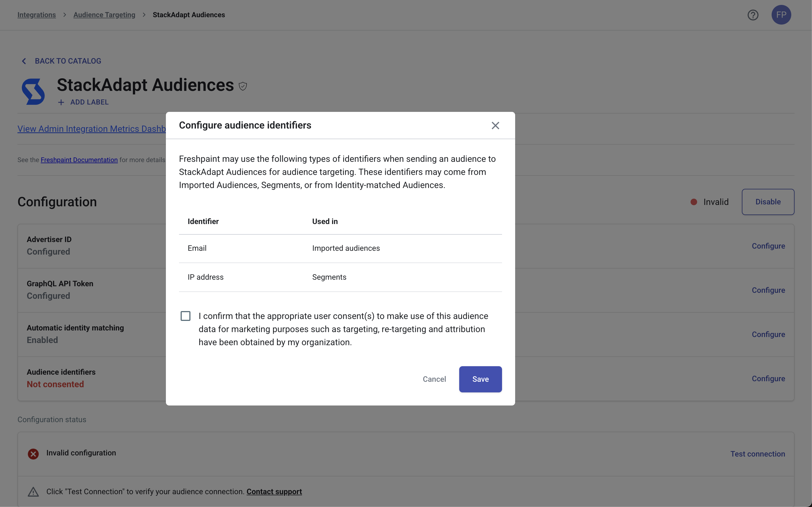Open the help question mark icon
Viewport: 812px width, 507px height.
click(x=753, y=15)
